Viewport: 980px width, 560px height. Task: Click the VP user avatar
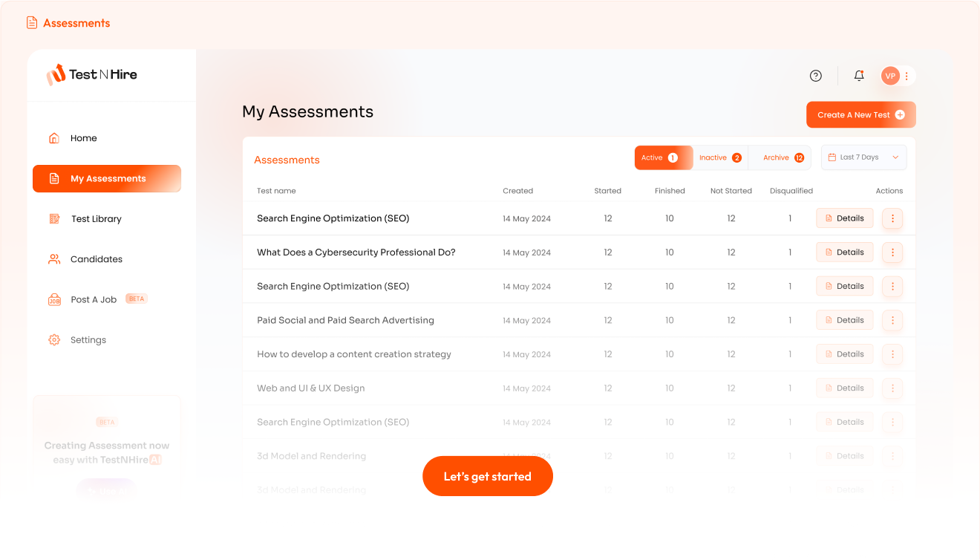pos(889,76)
